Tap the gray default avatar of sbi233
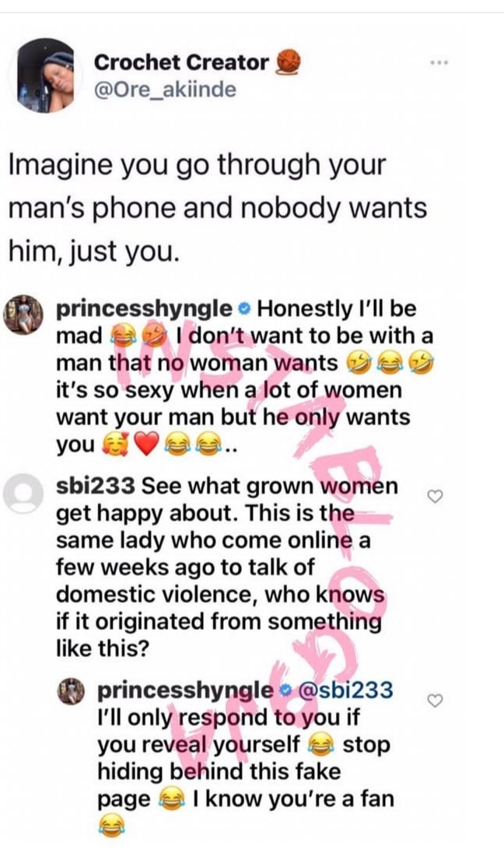This screenshot has height=861, width=504. point(23,493)
